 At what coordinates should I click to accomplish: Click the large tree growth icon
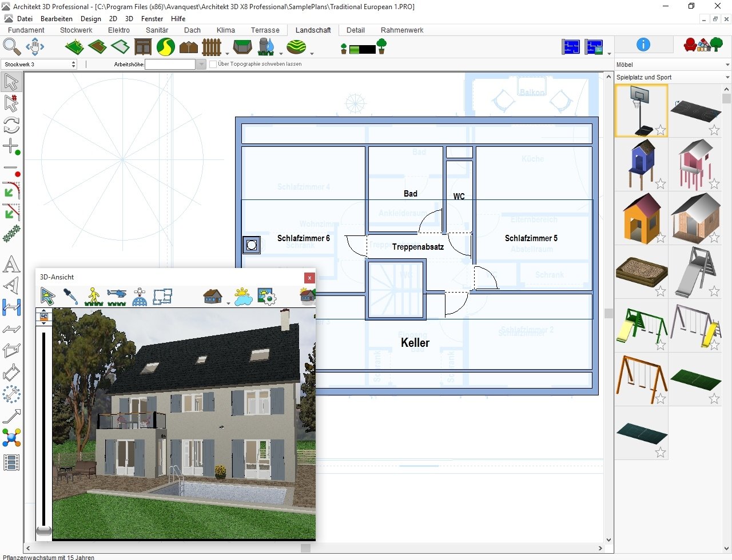[381, 46]
